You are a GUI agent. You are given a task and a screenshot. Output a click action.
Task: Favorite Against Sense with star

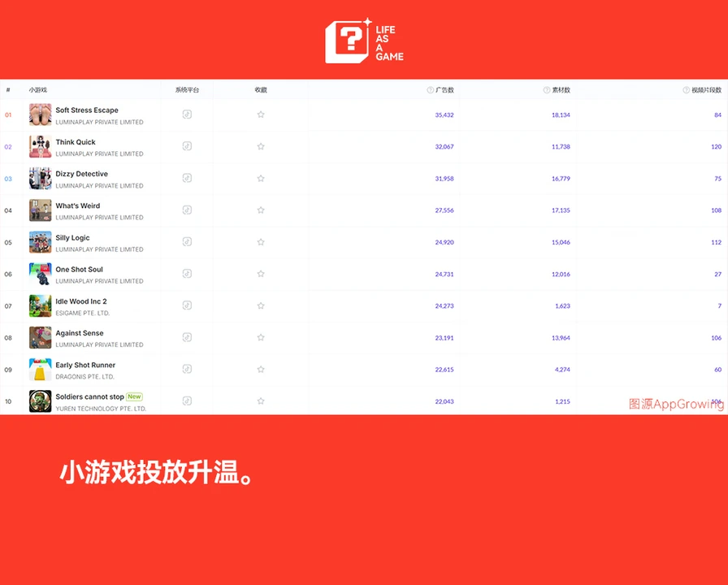coord(261,337)
